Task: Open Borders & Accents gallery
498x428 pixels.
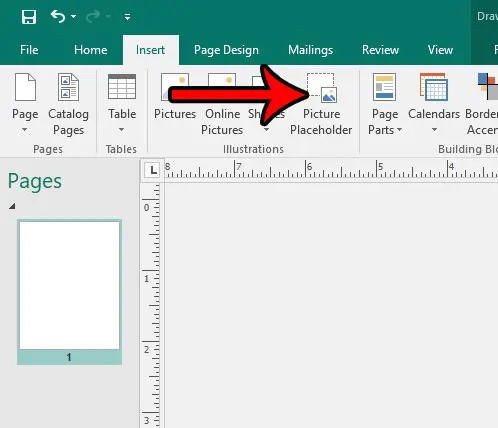Action: tap(482, 104)
